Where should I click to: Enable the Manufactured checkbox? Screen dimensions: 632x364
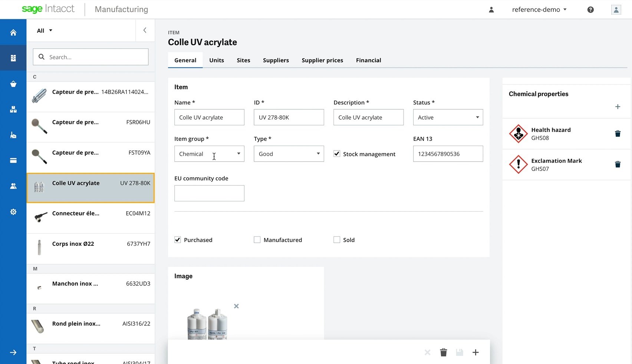click(x=257, y=239)
